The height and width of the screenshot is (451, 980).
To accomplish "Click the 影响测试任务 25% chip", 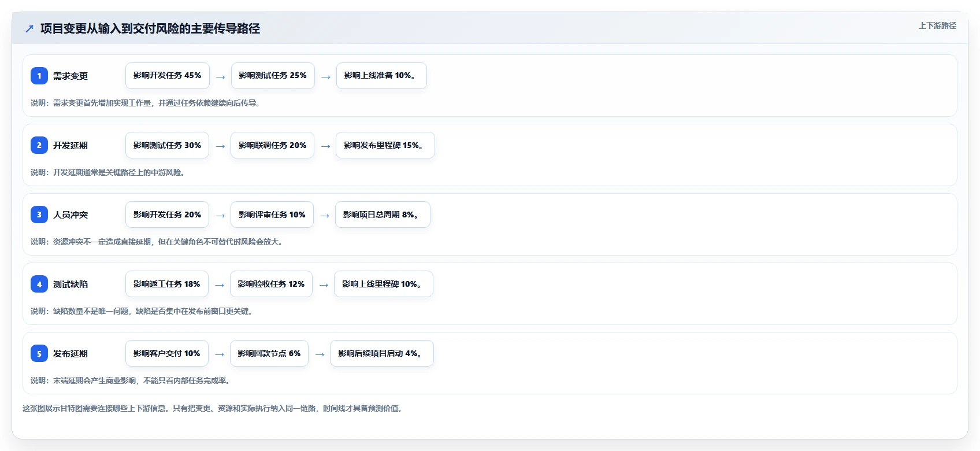I will coord(273,76).
